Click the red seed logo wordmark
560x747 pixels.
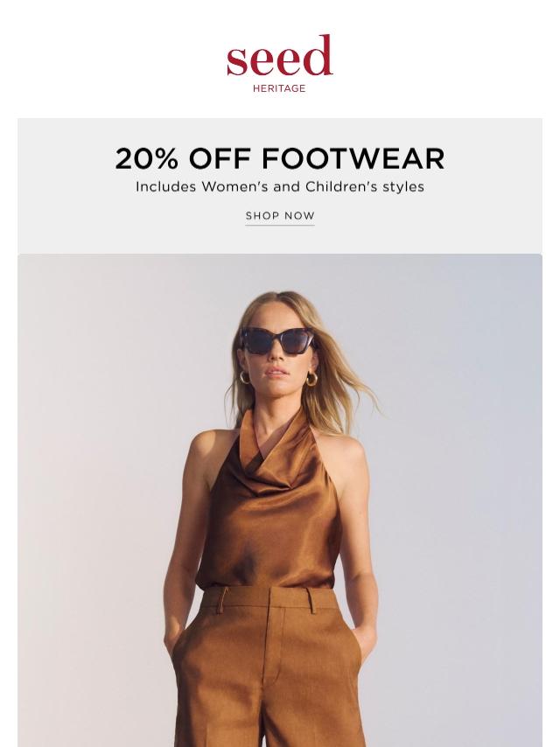tap(279, 55)
